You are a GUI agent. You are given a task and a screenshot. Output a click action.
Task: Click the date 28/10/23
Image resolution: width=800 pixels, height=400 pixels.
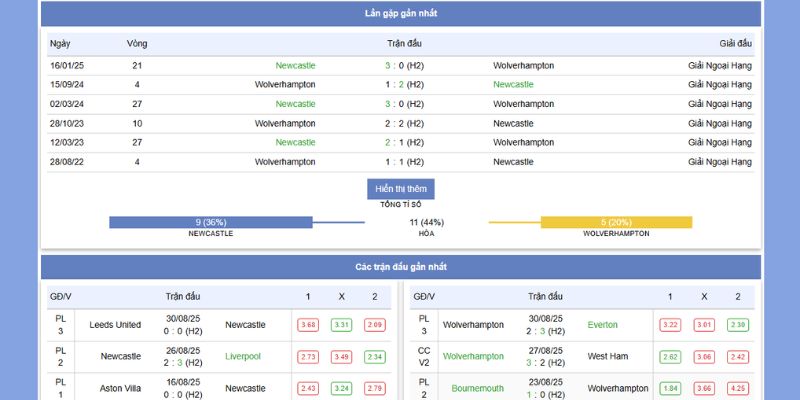[67, 123]
